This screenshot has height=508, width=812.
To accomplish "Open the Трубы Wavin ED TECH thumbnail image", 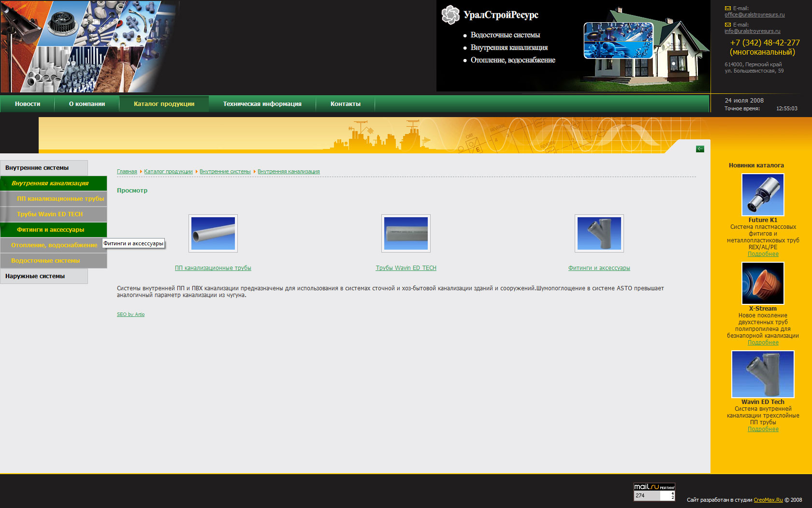I will [x=406, y=233].
